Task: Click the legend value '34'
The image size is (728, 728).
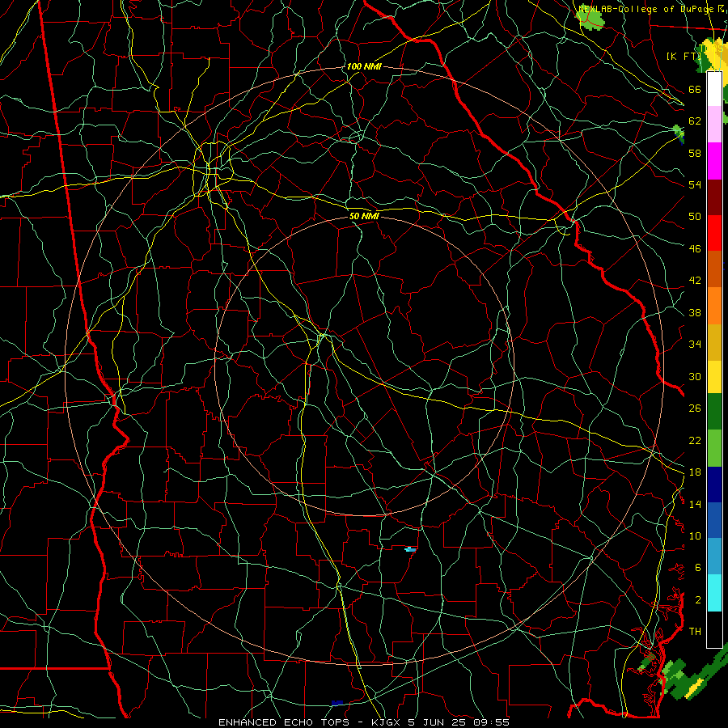Action: (x=695, y=345)
